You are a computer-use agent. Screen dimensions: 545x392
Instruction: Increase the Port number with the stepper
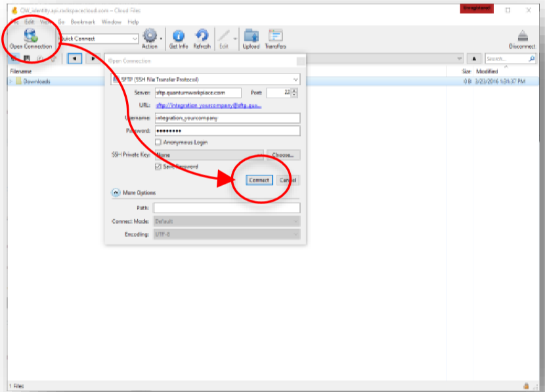pos(294,90)
